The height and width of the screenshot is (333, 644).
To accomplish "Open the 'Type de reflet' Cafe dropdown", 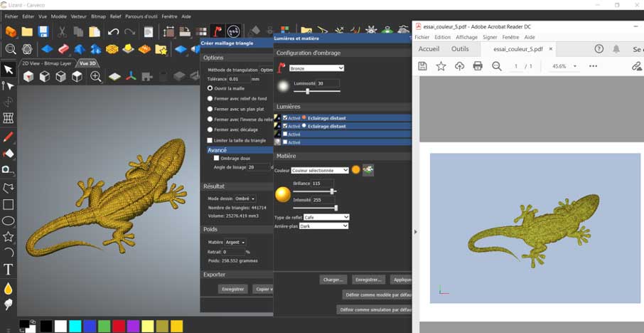I will tap(326, 217).
